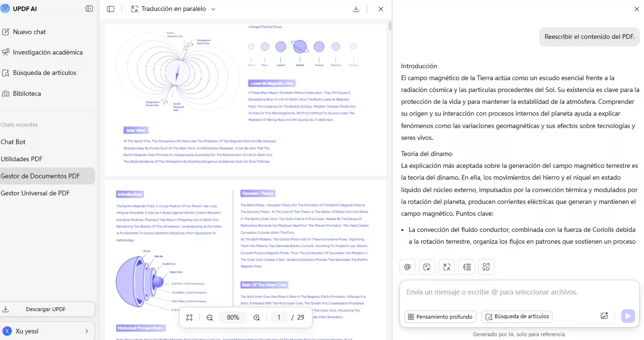Click the AI summarize note icon
The image size is (644, 340).
click(x=427, y=267)
